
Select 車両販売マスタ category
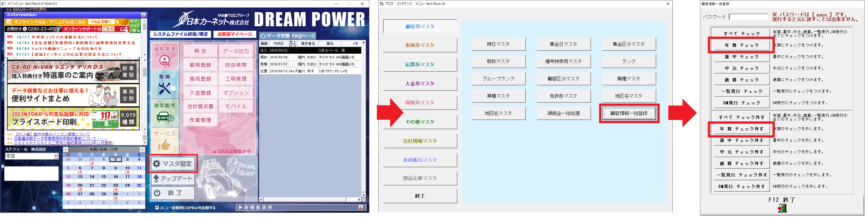click(420, 160)
